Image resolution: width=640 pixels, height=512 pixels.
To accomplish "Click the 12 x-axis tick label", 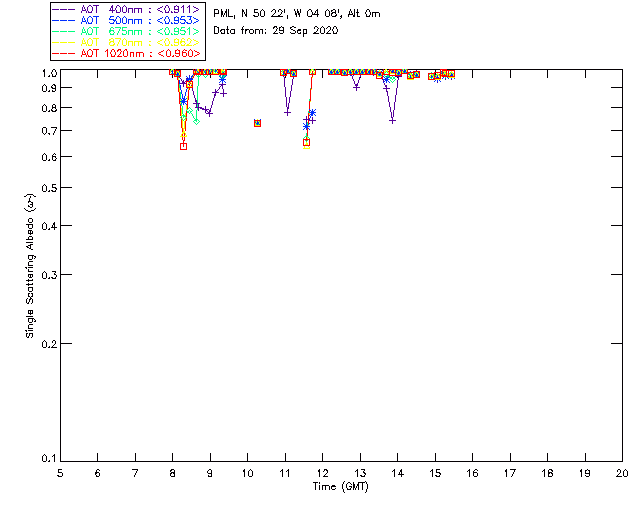I will 322,473.
